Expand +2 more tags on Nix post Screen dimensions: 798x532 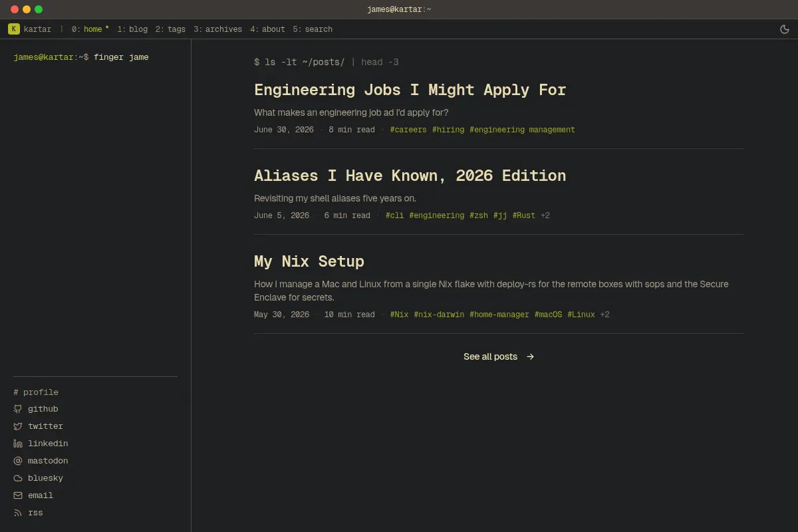coord(605,315)
